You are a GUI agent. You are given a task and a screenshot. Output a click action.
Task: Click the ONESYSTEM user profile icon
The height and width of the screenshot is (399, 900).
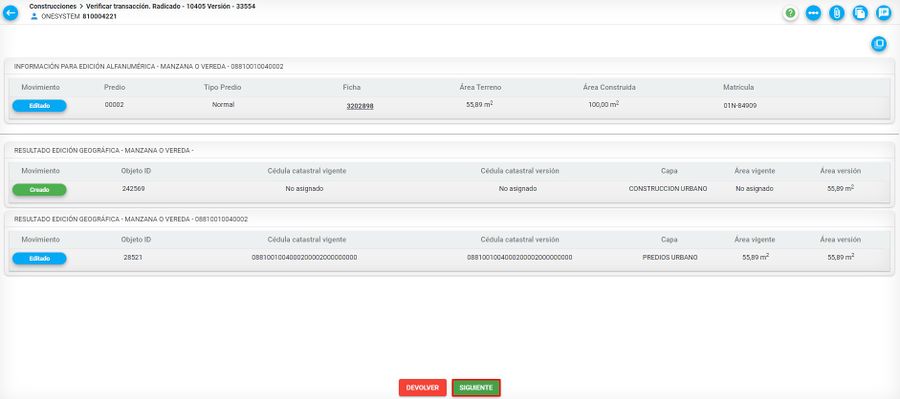coord(34,16)
